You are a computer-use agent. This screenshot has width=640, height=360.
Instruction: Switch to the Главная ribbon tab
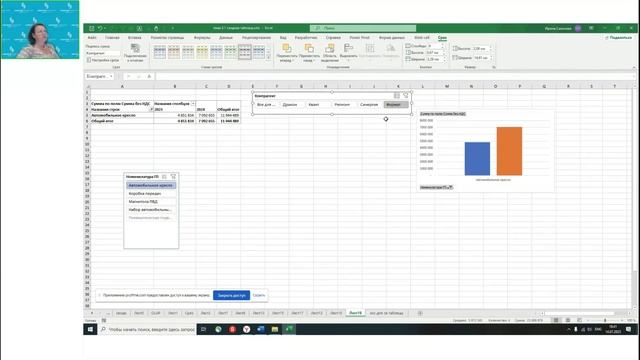(x=112, y=38)
